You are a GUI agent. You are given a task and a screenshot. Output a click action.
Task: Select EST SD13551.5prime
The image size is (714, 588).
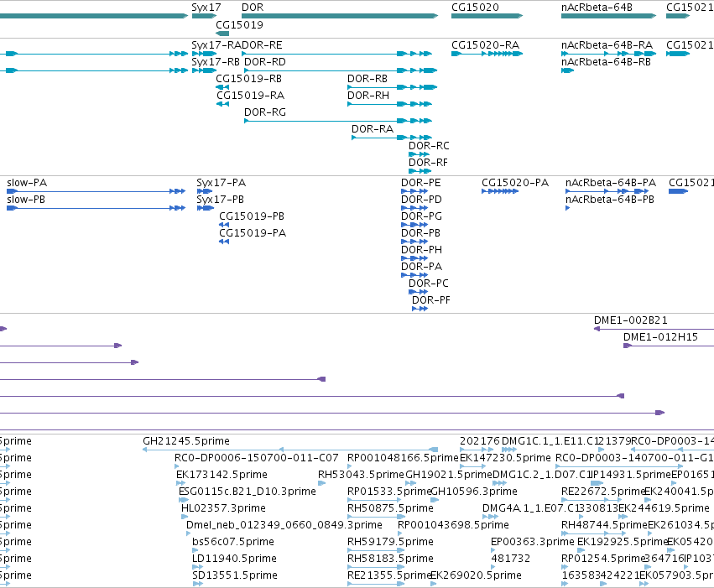pos(235,576)
